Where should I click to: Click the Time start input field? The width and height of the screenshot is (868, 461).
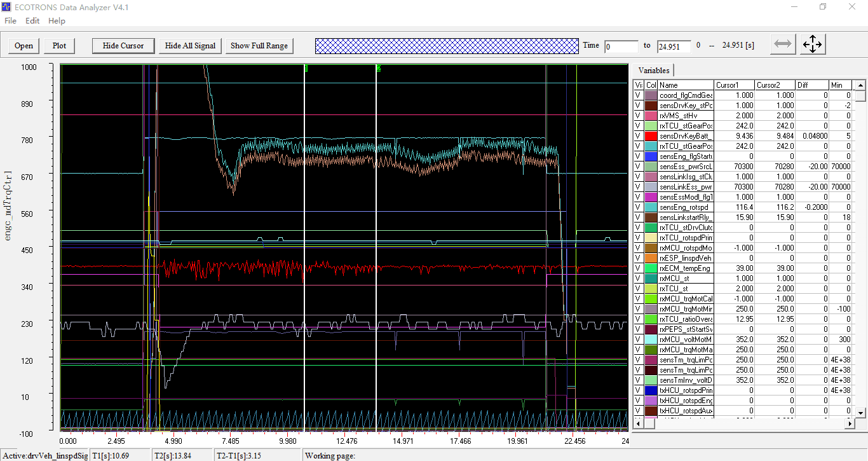tap(621, 46)
